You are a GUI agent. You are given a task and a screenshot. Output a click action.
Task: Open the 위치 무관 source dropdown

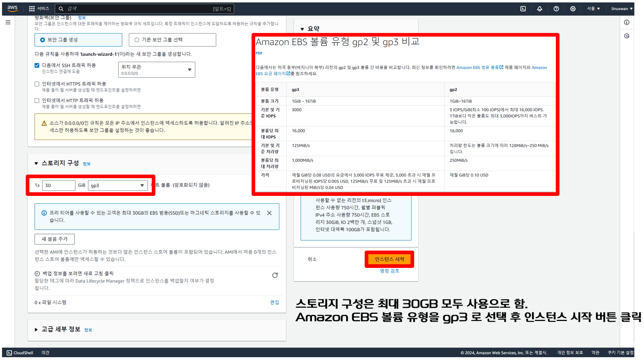click(x=157, y=70)
